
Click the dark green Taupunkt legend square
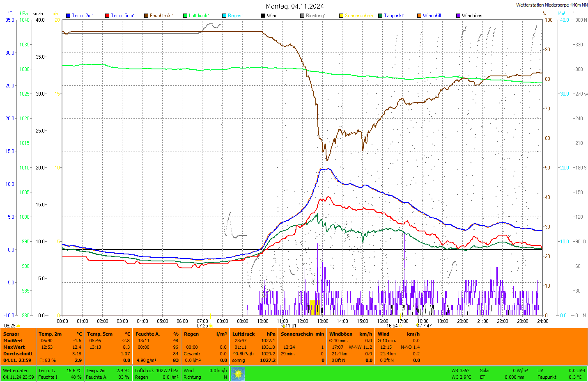[380, 16]
